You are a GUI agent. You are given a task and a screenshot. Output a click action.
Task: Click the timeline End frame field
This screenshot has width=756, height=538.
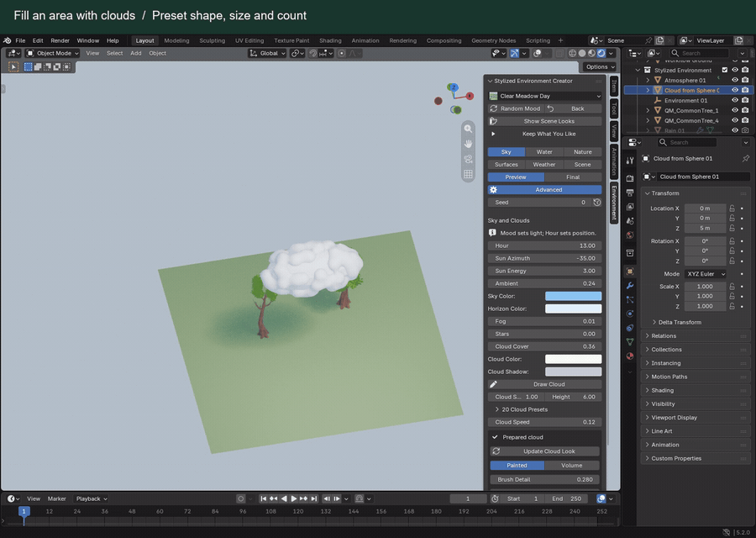tap(567, 498)
